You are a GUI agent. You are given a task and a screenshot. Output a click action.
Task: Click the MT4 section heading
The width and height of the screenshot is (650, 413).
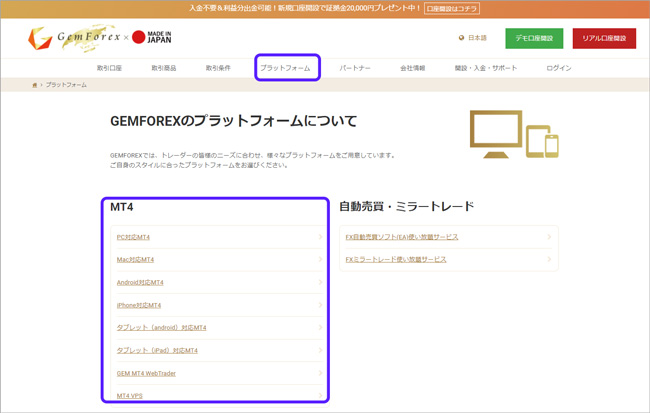point(121,207)
